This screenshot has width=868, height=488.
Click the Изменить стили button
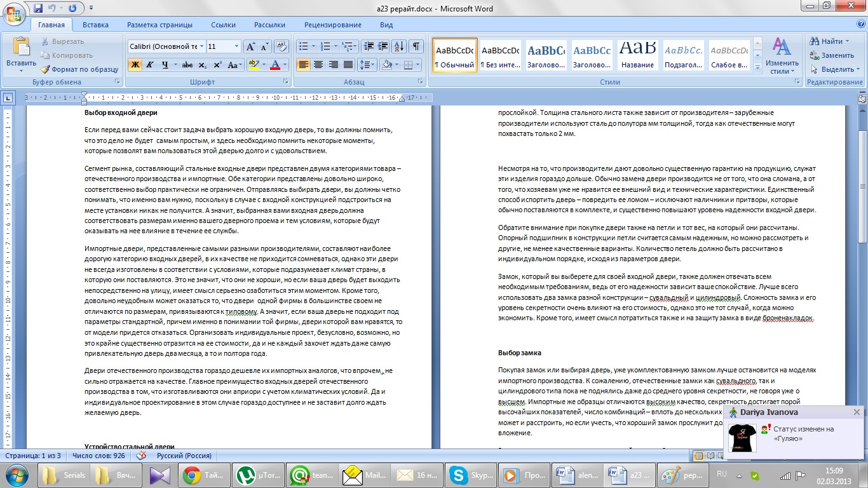[x=782, y=56]
